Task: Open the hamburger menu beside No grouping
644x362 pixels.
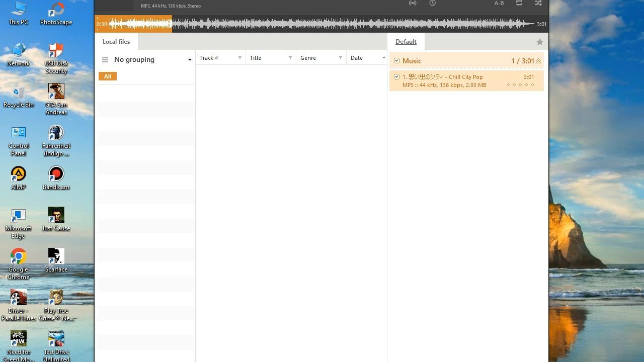Action: point(105,60)
